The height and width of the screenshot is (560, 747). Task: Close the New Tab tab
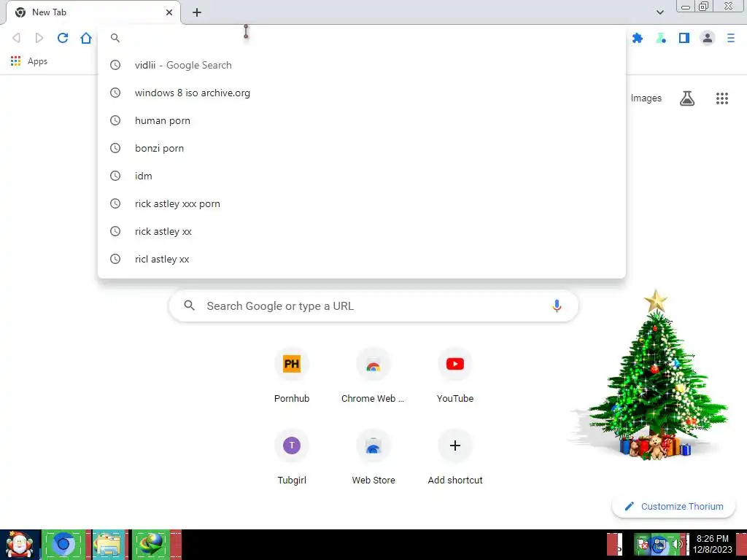click(169, 12)
